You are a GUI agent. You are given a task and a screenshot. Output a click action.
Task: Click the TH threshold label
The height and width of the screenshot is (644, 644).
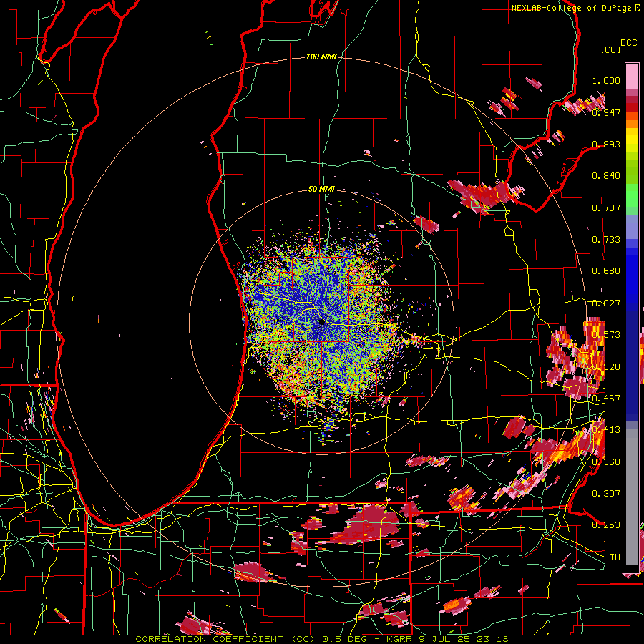pyautogui.click(x=615, y=557)
